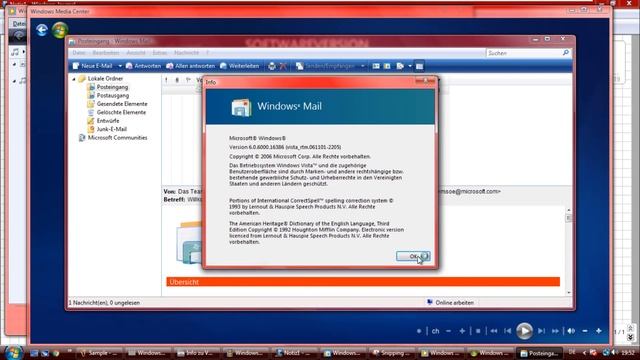Open the Gesendete Elemente folder
Viewport: 640px width, 360px height.
click(122, 104)
